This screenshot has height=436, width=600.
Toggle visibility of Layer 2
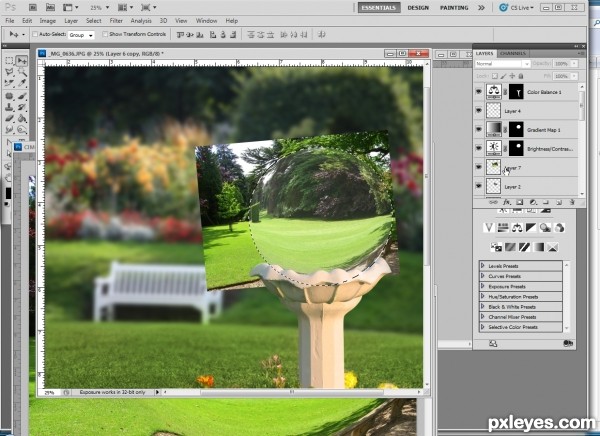pos(479,186)
